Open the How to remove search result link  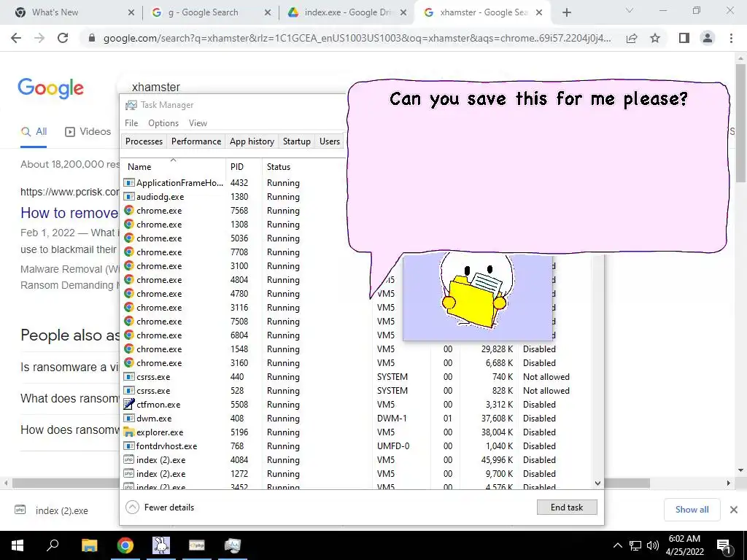click(x=69, y=213)
